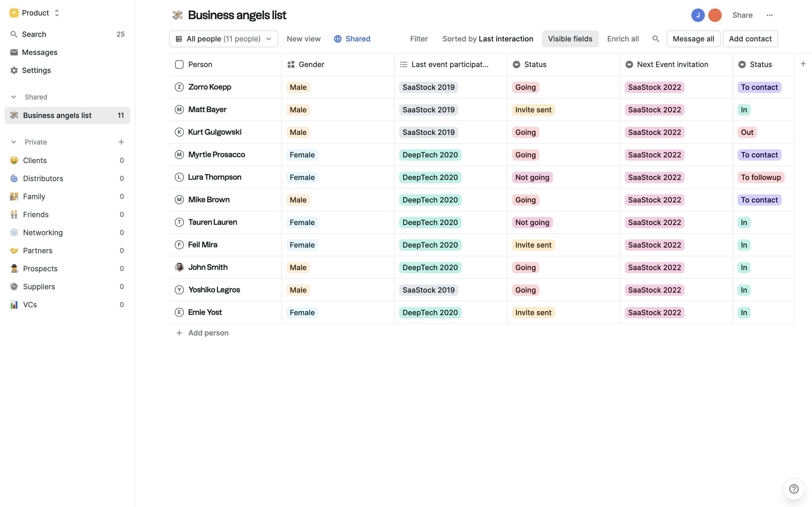Open Messages envelope in sidebar

click(x=14, y=52)
